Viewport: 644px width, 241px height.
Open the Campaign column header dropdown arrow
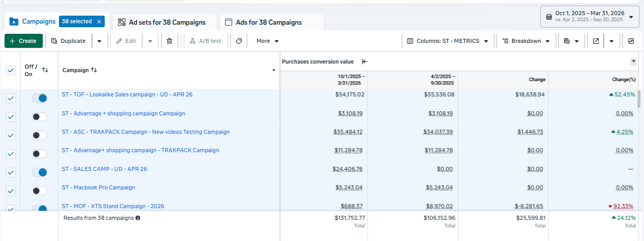pos(274,70)
